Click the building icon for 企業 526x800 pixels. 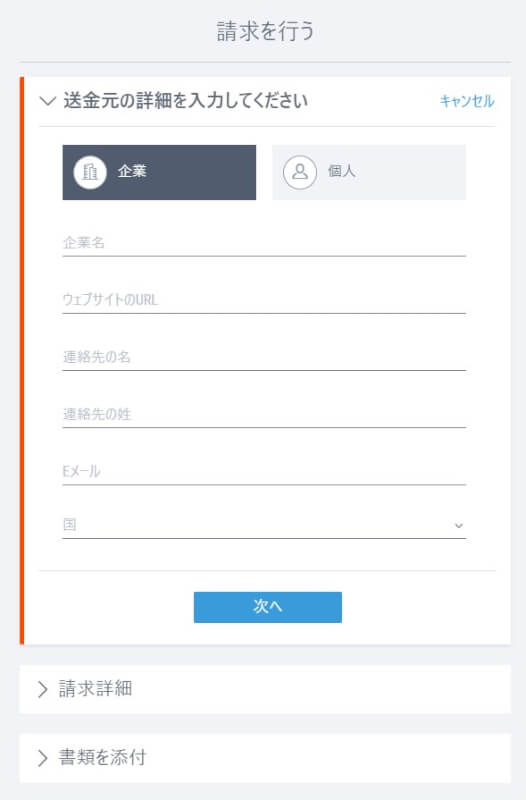click(x=90, y=172)
